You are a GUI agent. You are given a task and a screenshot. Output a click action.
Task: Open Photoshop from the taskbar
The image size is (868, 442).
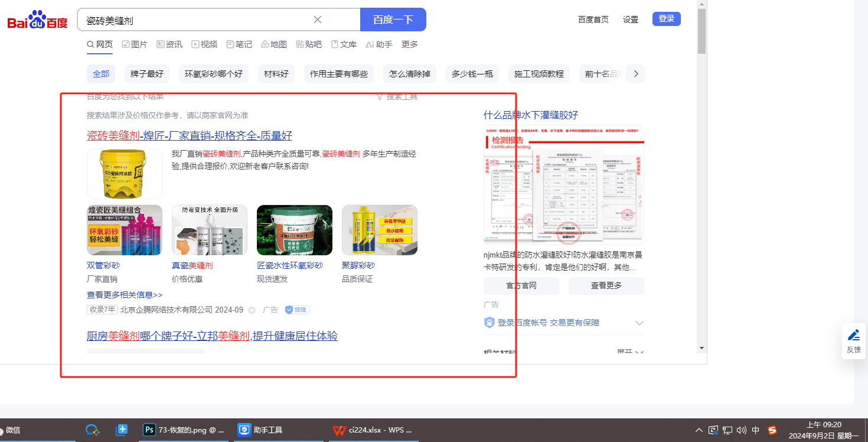184,430
